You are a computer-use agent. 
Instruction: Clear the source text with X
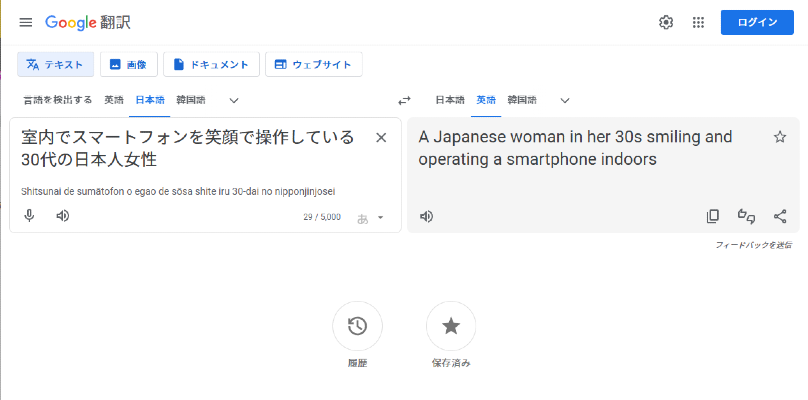point(381,138)
